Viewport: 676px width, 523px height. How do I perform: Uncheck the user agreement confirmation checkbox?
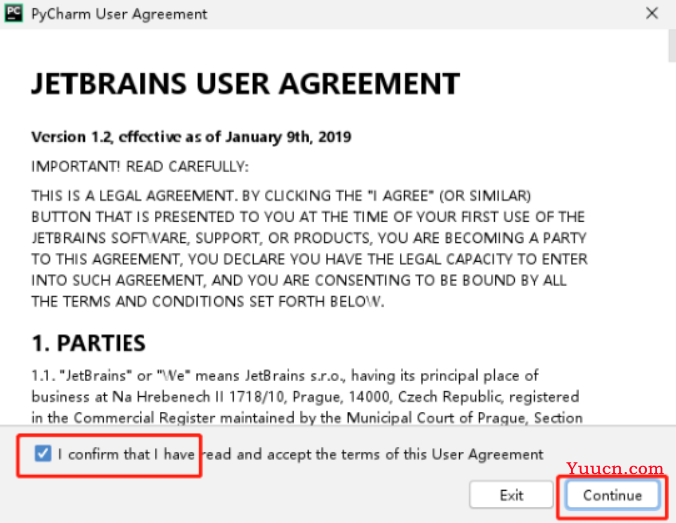43,454
